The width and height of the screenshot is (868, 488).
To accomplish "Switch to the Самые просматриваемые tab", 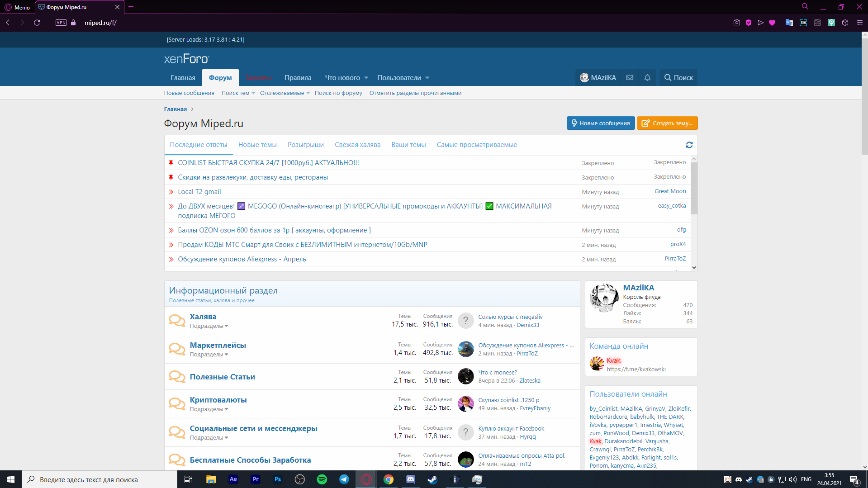I will [x=477, y=145].
